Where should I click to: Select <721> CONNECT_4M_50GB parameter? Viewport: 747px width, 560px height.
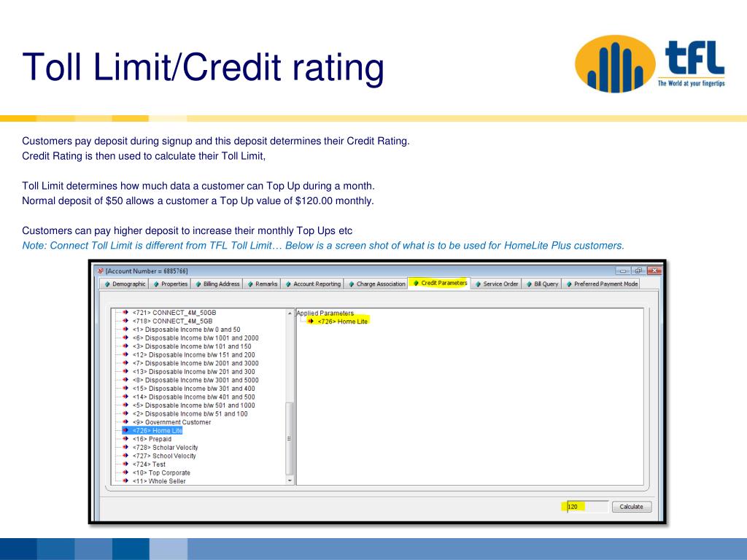pos(174,313)
